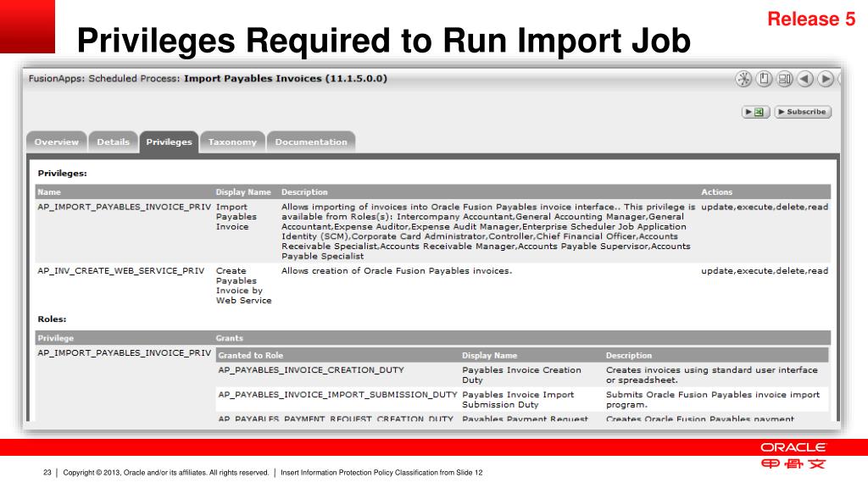Open the Details tab

[x=113, y=141]
